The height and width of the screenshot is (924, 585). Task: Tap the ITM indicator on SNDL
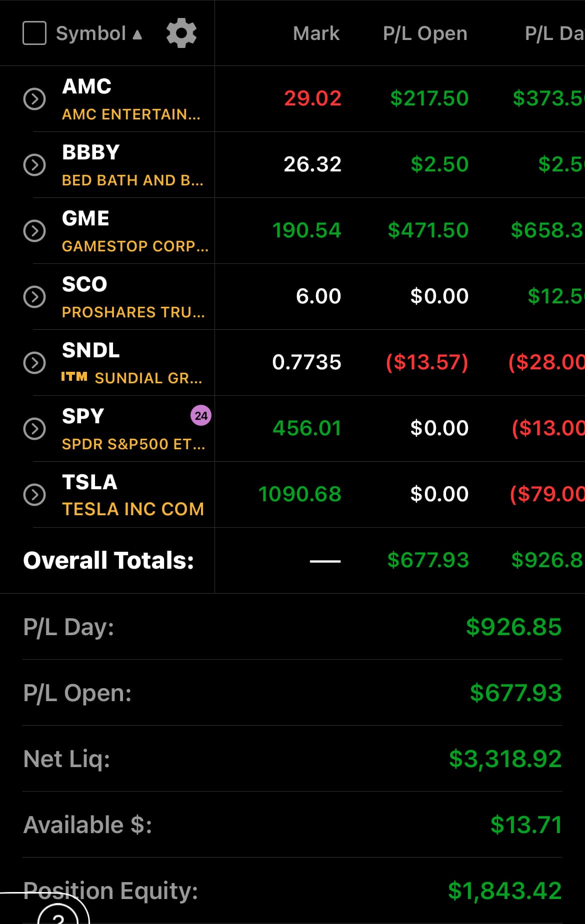(74, 377)
